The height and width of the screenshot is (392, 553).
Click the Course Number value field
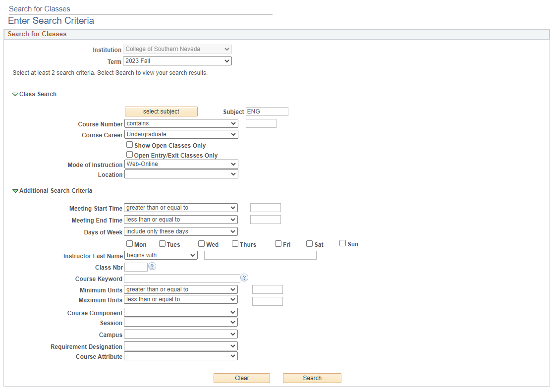(261, 123)
